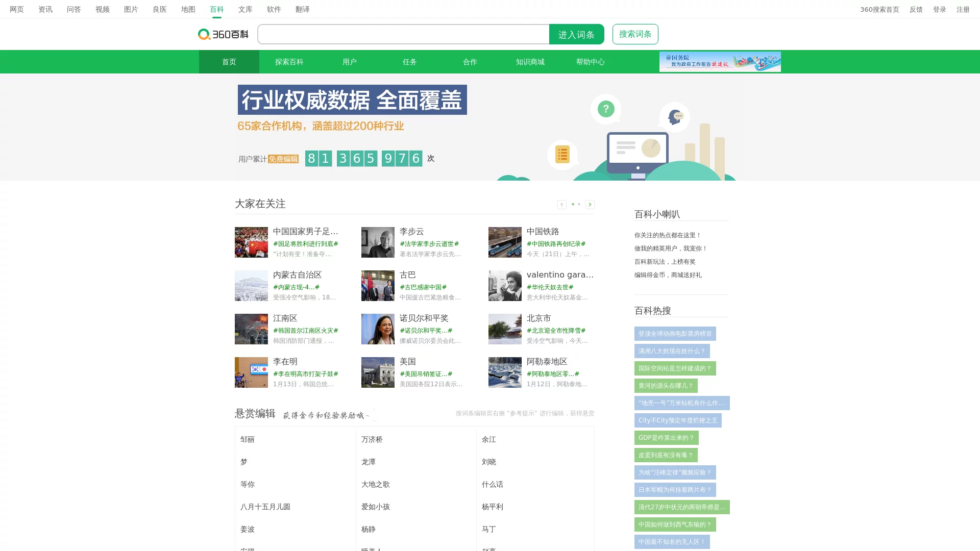Select the second gray carousel indicator dot
This screenshot has height=551, width=980.
pyautogui.click(x=579, y=204)
